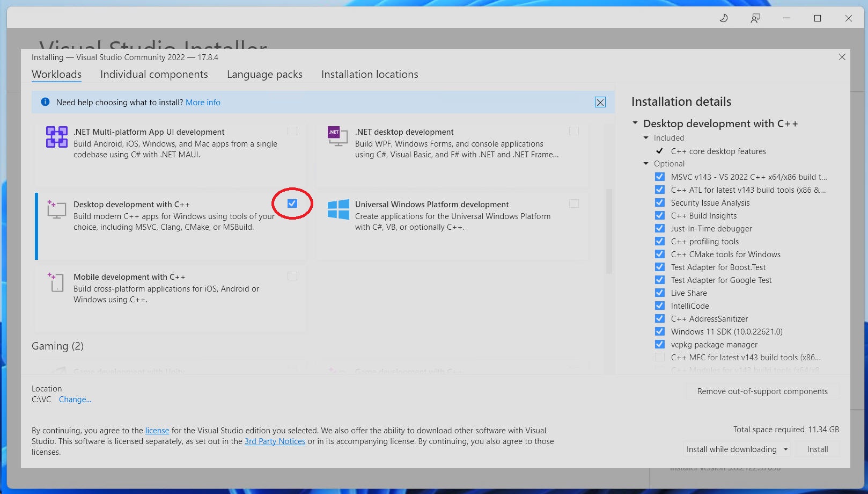The width and height of the screenshot is (868, 494).
Task: Click Total space required 11.34 GB text
Action: [x=786, y=430]
